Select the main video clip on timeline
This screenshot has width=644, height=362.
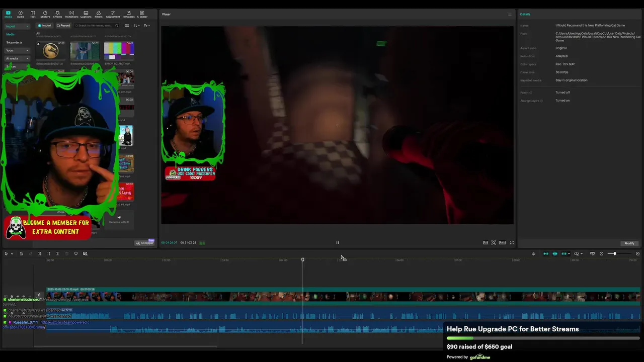coord(343,296)
